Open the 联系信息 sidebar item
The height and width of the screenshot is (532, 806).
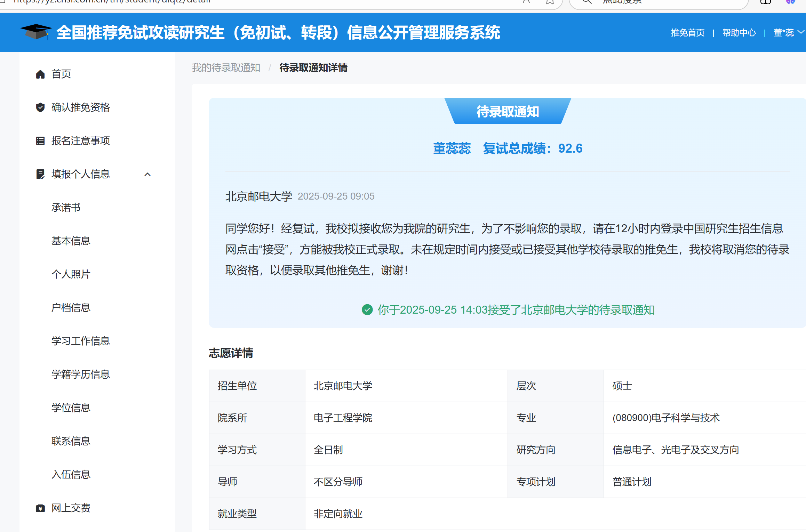click(71, 441)
